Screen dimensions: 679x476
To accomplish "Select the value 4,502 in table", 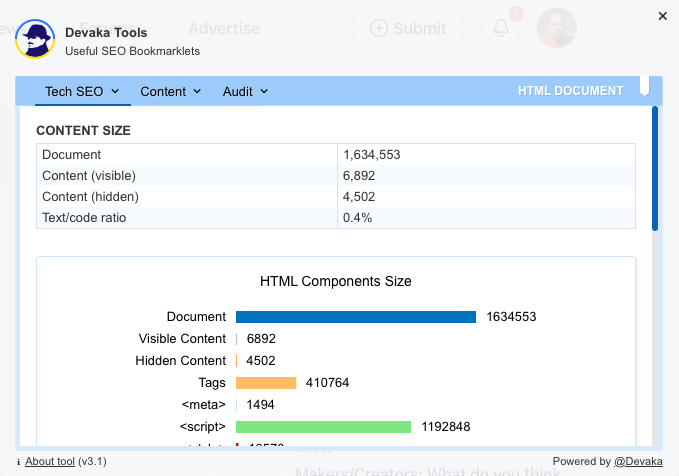I will point(359,197).
